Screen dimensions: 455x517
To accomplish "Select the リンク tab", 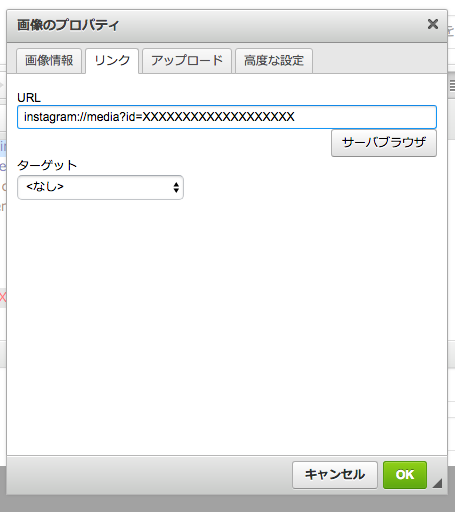I will pyautogui.click(x=112, y=61).
